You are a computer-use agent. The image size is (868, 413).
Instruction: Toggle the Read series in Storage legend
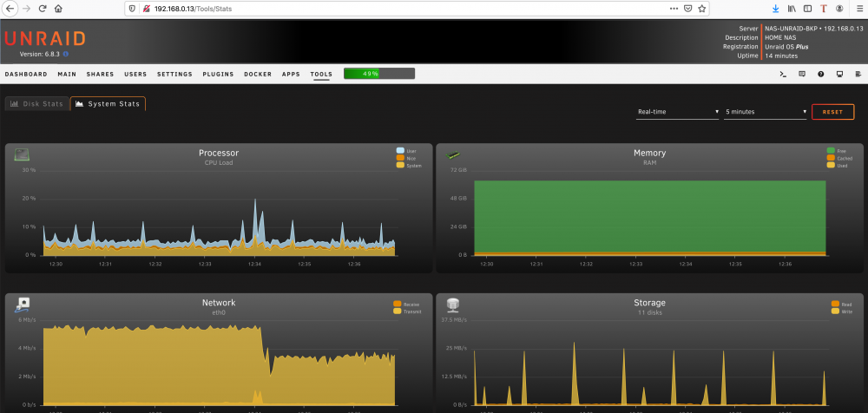click(841, 305)
